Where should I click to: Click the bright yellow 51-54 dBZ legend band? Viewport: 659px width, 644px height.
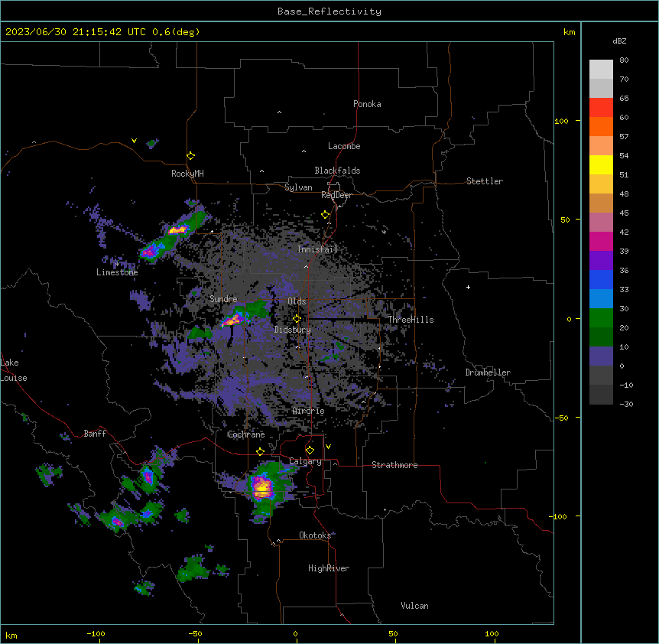point(601,164)
